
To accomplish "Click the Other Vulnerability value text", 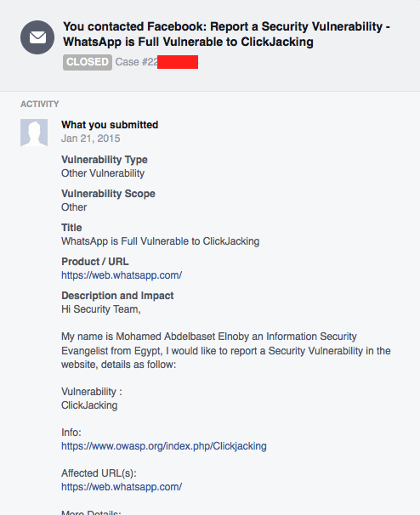I will pos(103,173).
